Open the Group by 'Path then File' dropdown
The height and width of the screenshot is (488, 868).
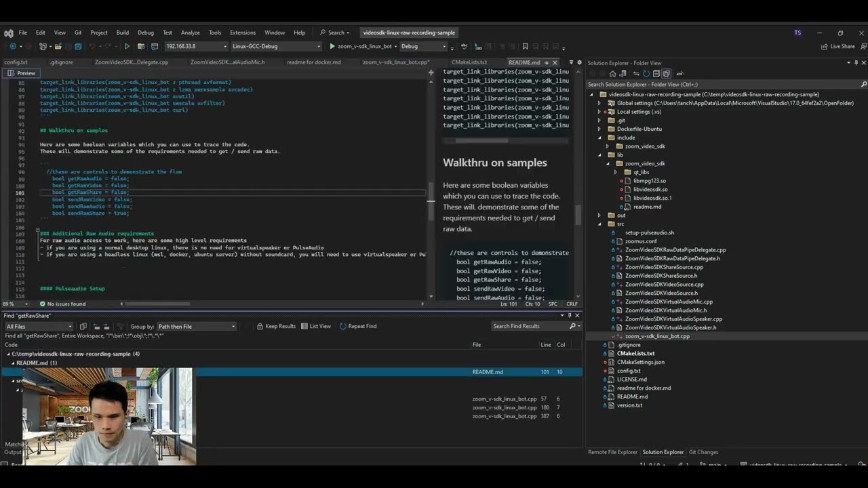click(196, 327)
